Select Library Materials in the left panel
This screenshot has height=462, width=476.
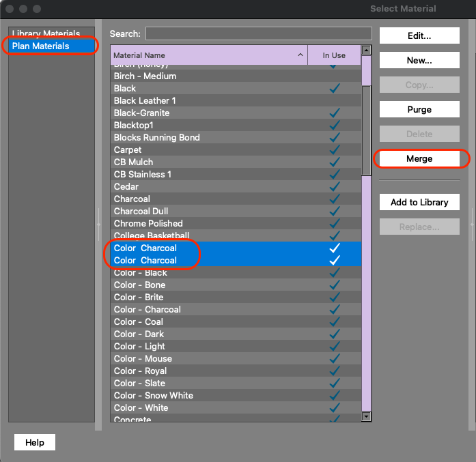pyautogui.click(x=46, y=34)
